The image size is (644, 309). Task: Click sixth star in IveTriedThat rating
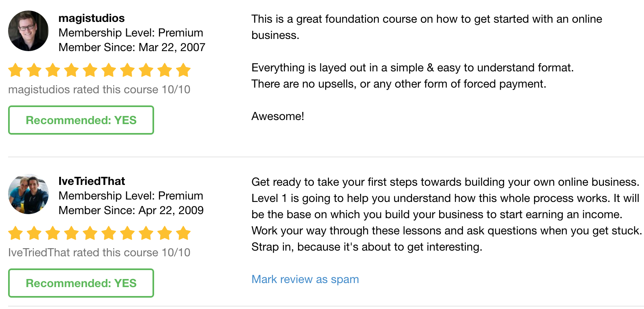(x=109, y=233)
